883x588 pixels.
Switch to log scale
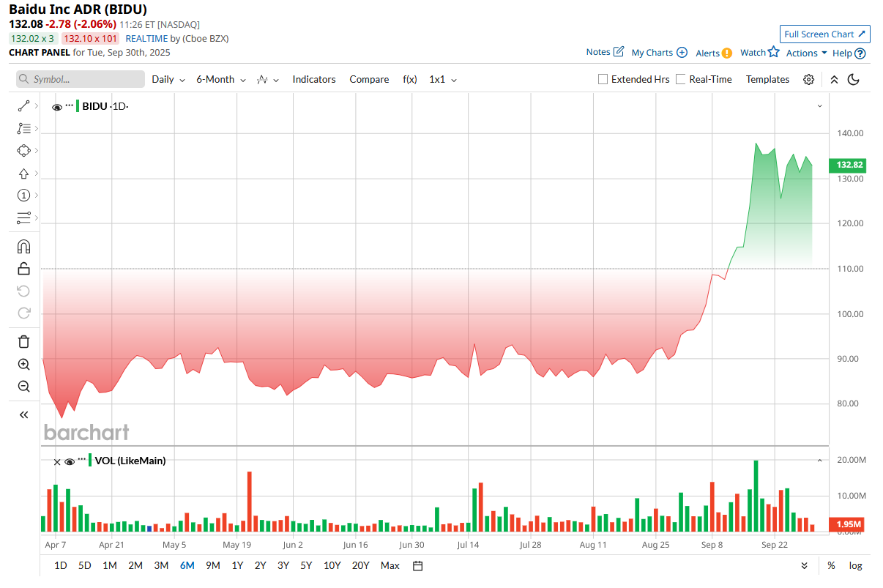point(855,565)
